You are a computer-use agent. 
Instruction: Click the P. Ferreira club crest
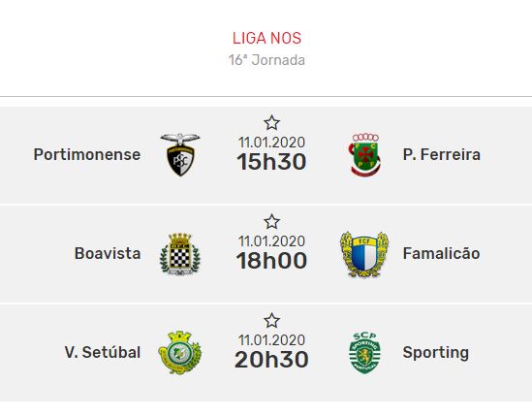364,155
